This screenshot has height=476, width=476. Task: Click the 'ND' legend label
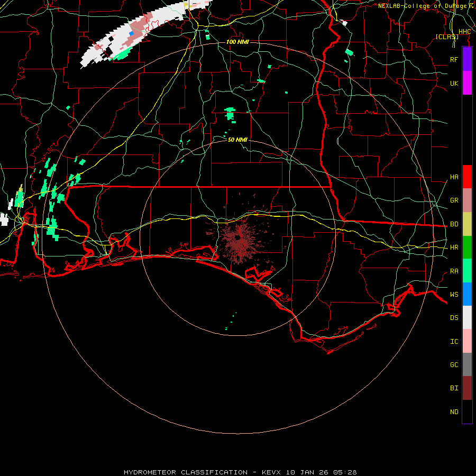[454, 412]
